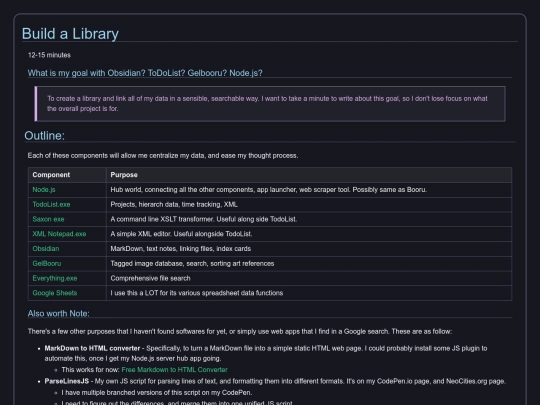This screenshot has width=540, height=405.
Task: Click the purple blockquote about creating a library
Action: pos(270,104)
